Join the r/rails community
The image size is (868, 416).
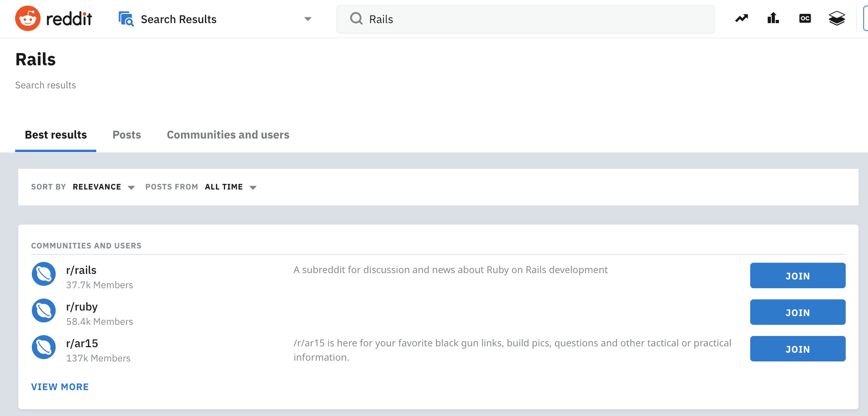click(798, 276)
